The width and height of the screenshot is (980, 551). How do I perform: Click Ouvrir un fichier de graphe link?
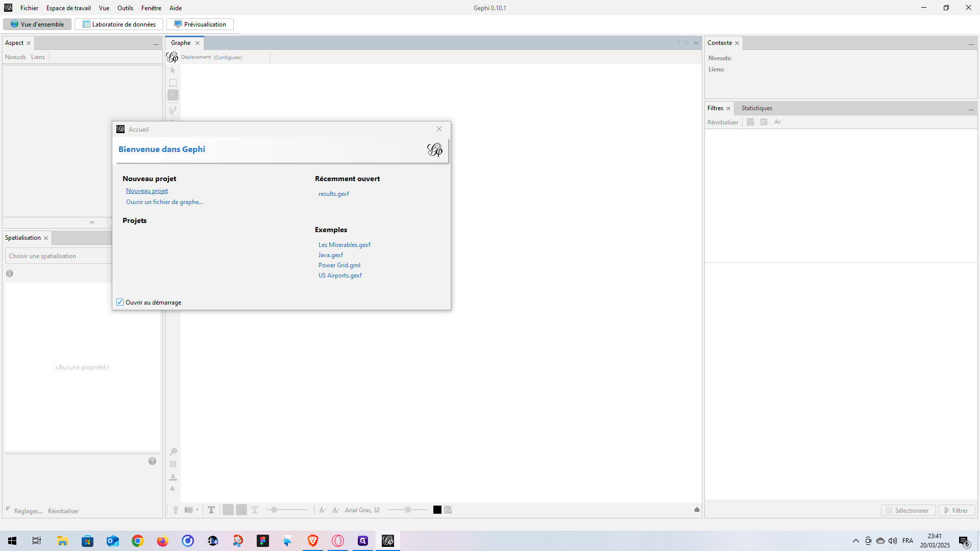tap(164, 202)
